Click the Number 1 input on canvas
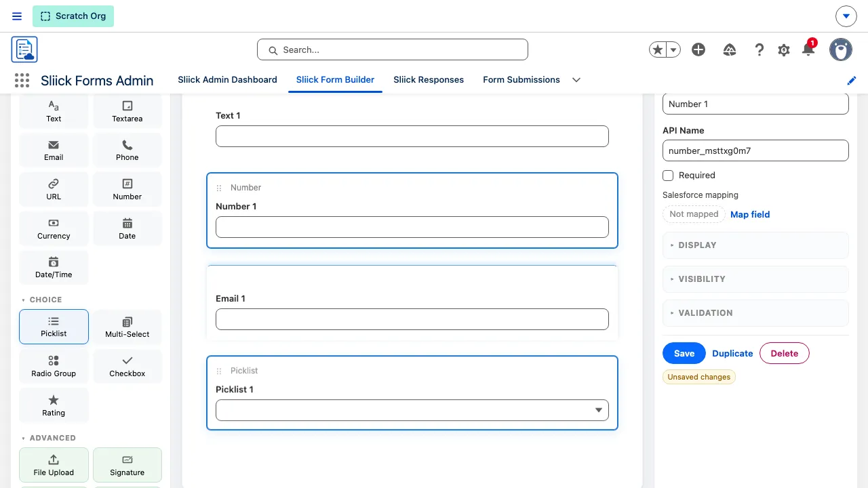868x488 pixels. (x=412, y=227)
